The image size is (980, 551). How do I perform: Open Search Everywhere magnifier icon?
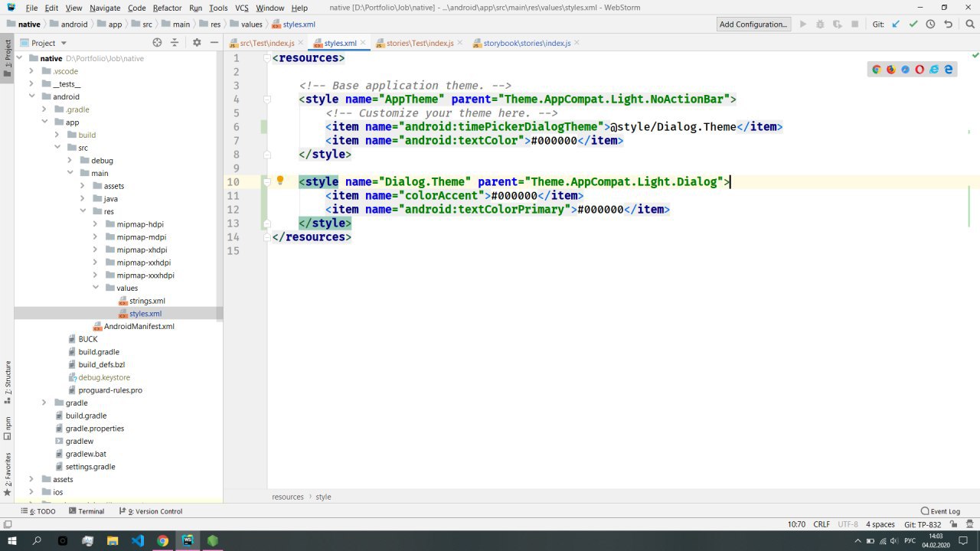point(969,24)
